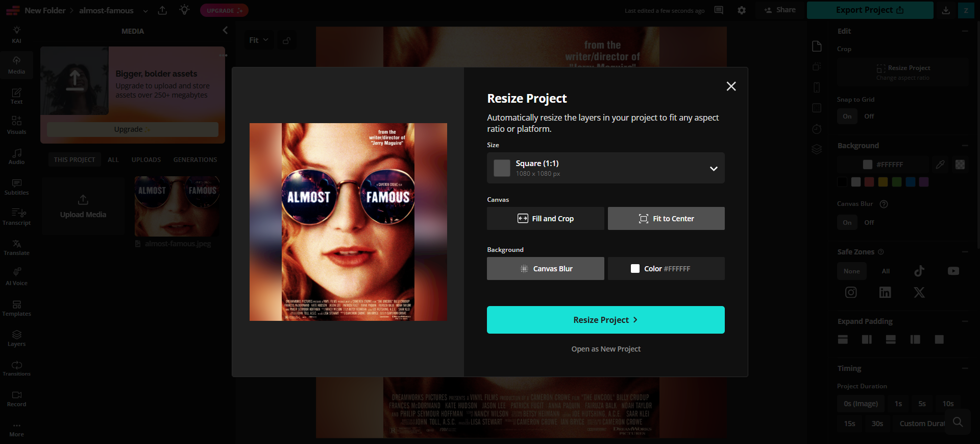Open the AI Voice tool

(x=16, y=277)
